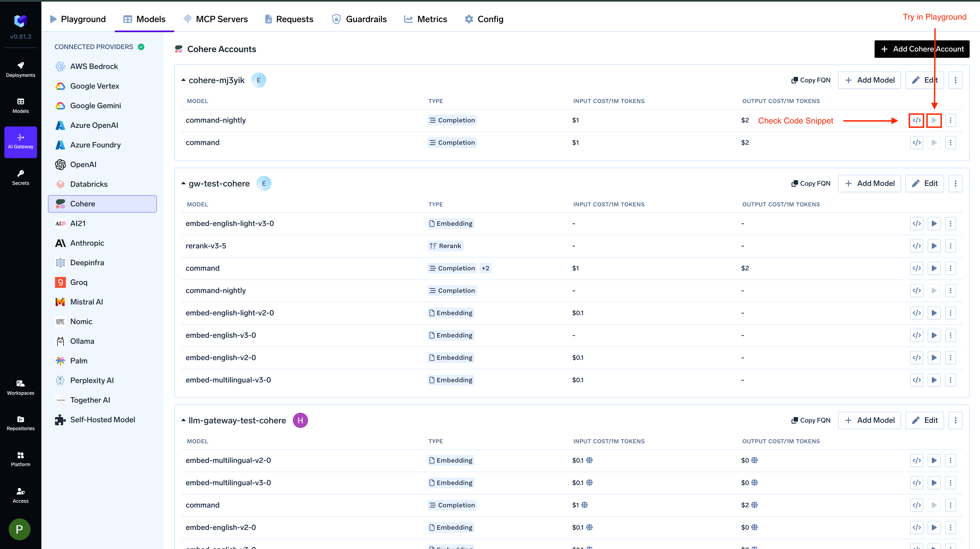Image resolution: width=980 pixels, height=549 pixels.
Task: Click Rerank type tag for rerank-v3-5
Action: 445,246
